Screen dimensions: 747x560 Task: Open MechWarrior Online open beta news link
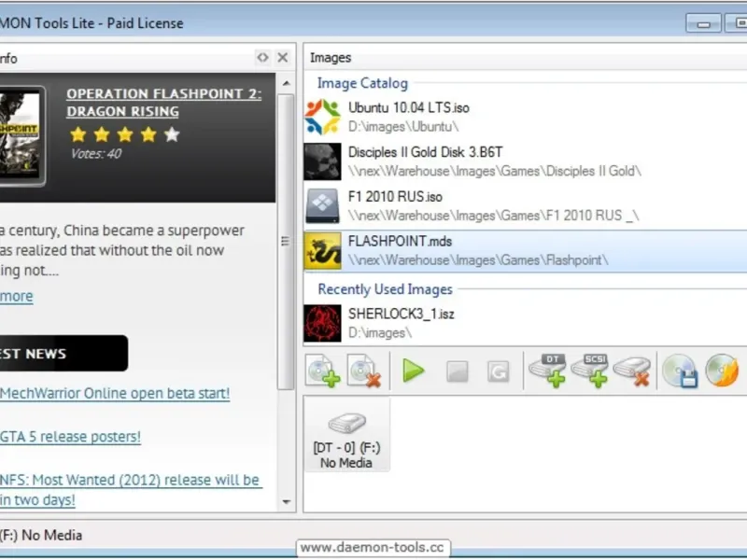click(115, 393)
